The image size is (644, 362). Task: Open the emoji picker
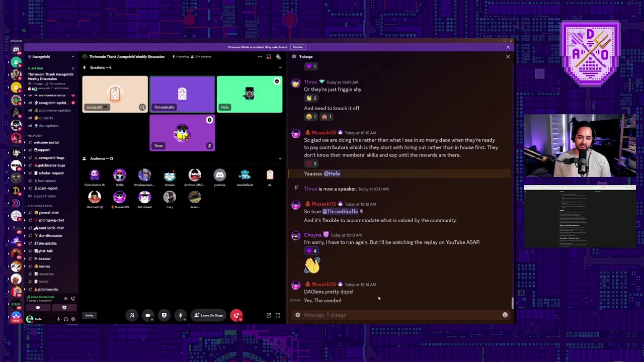click(x=505, y=315)
